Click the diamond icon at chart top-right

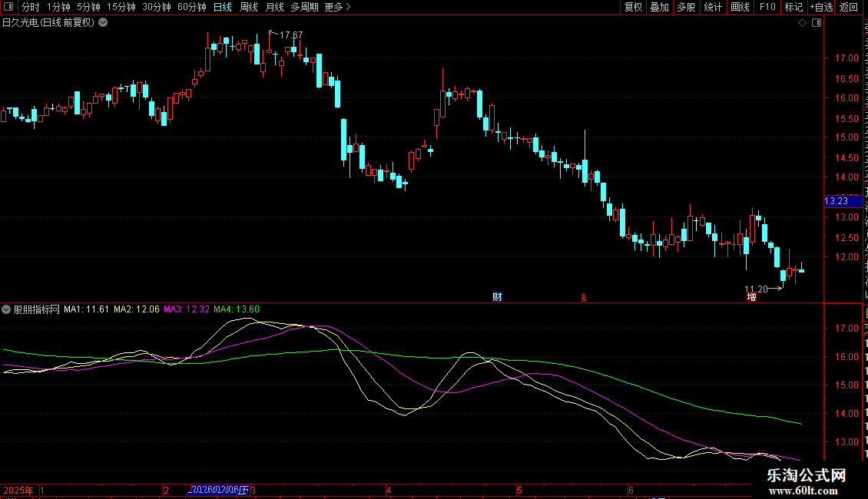point(802,23)
